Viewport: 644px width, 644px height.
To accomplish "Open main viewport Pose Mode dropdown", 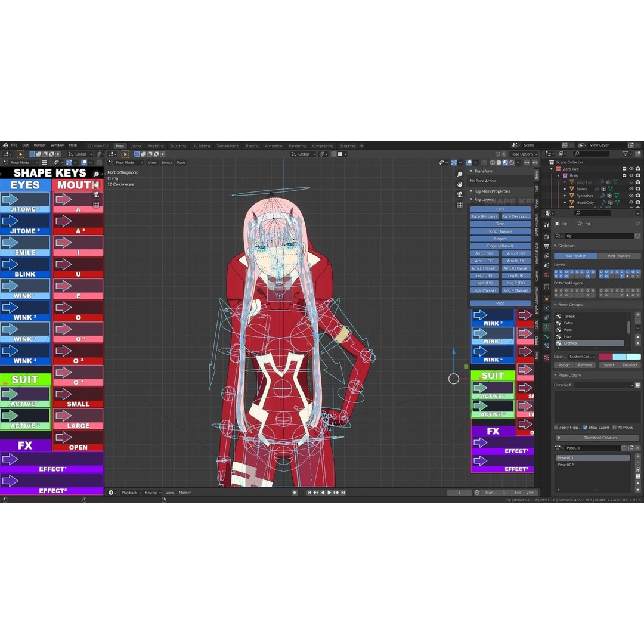I will 126,163.
